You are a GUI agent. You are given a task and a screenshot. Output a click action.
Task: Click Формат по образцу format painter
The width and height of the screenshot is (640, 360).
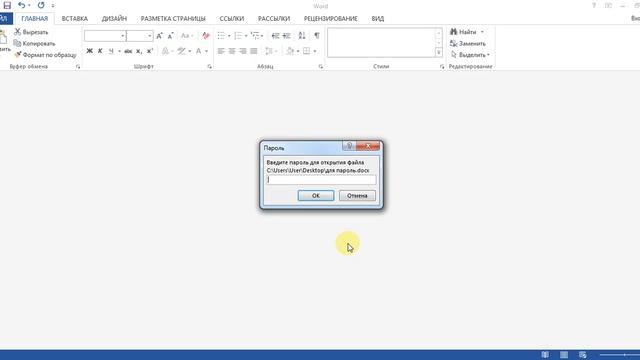click(x=45, y=55)
